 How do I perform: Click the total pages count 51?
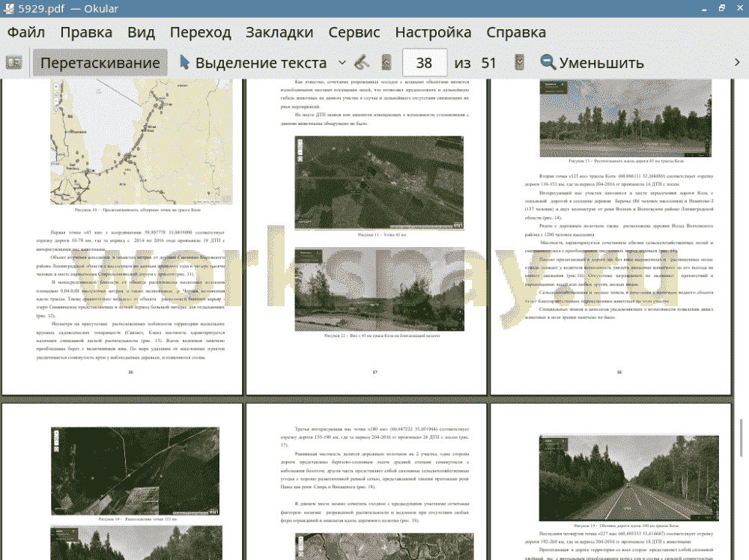(x=488, y=63)
